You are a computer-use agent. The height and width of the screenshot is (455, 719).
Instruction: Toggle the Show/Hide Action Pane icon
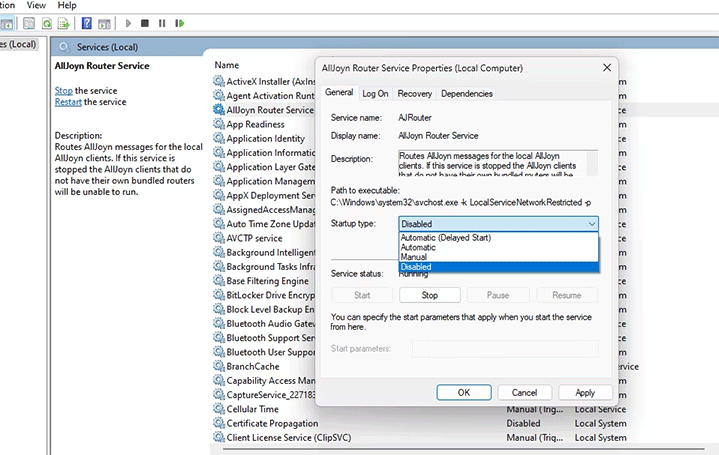pyautogui.click(x=105, y=23)
